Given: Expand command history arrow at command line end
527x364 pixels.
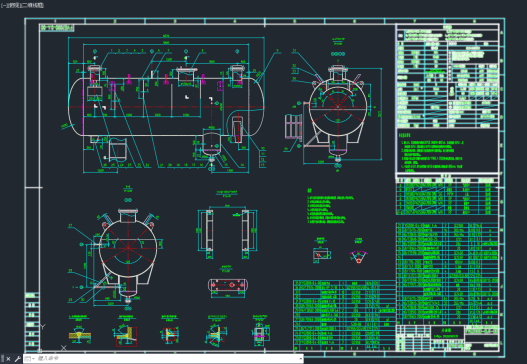Looking at the screenshot, I should [300, 359].
